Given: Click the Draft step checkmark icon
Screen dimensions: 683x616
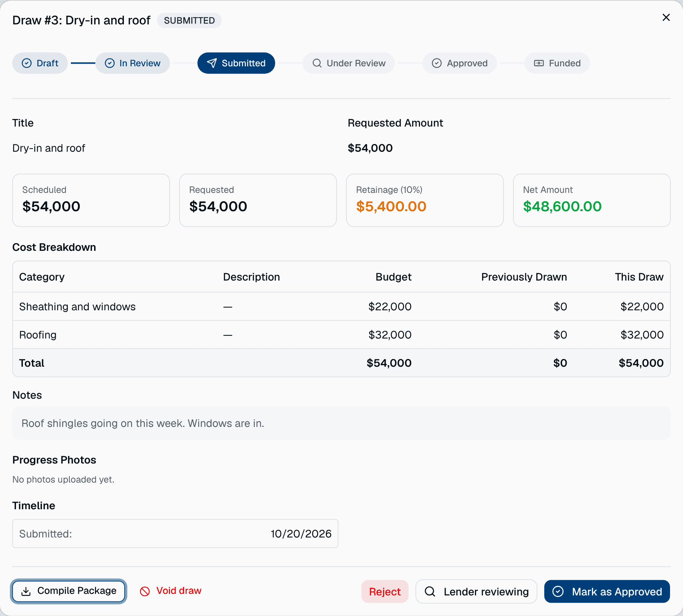Looking at the screenshot, I should pyautogui.click(x=27, y=63).
